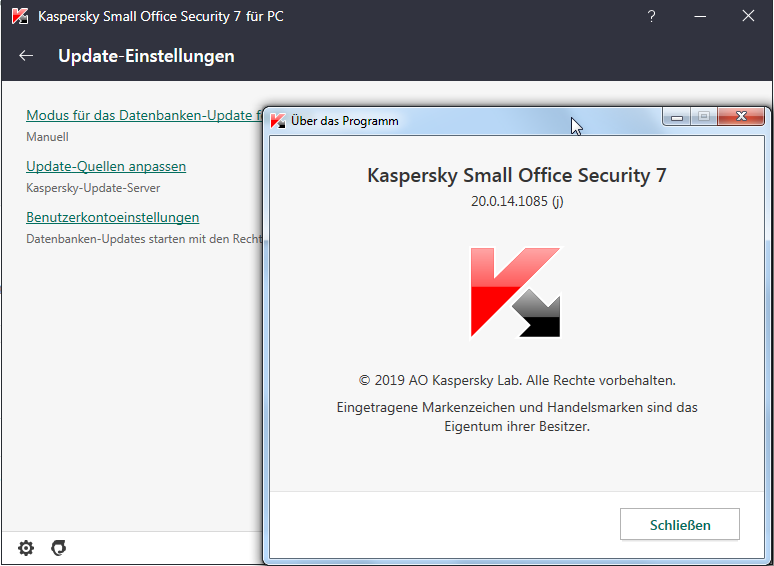Click the Kaspersky-Update-Server text
Image resolution: width=774 pixels, height=566 pixels.
[93, 188]
